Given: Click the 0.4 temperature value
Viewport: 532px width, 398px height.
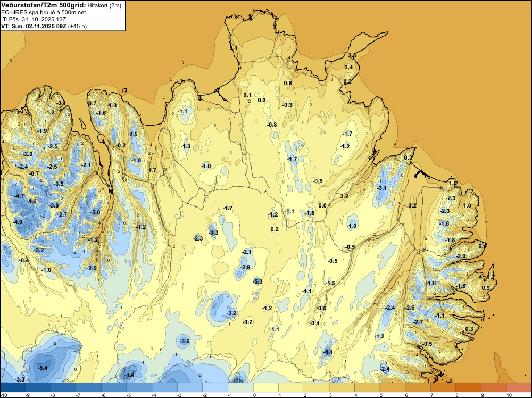Looking at the screenshot, I should 483,246.
